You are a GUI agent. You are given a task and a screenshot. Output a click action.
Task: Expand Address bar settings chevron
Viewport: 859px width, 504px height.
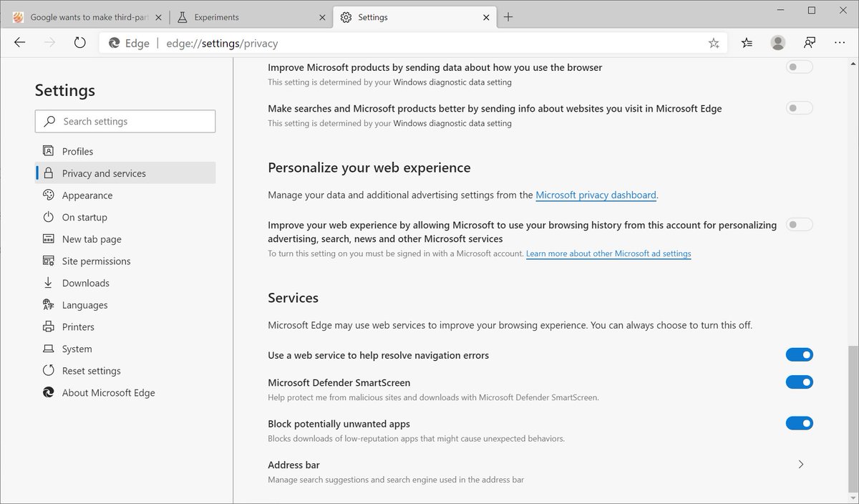click(801, 465)
